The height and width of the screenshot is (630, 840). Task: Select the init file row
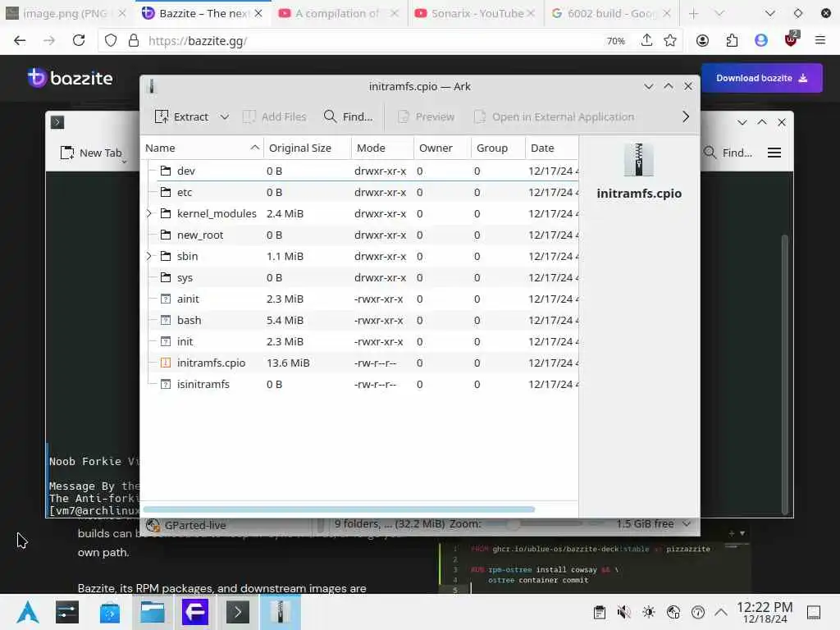coord(360,342)
